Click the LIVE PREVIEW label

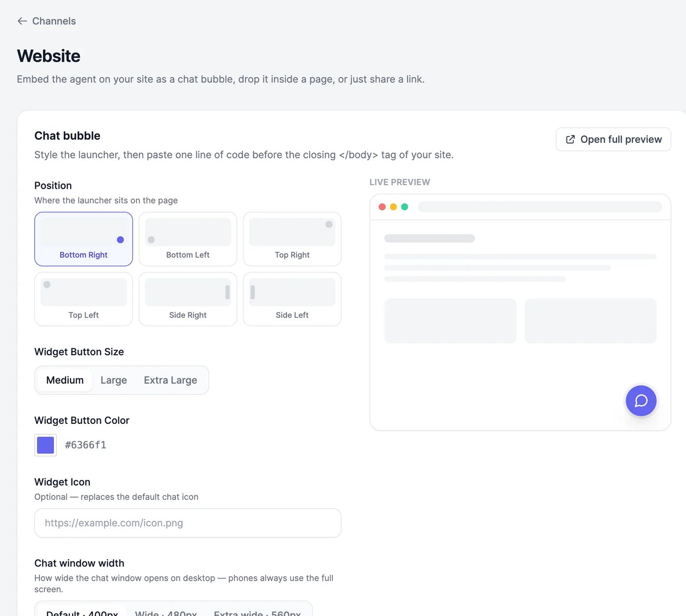pyautogui.click(x=400, y=182)
